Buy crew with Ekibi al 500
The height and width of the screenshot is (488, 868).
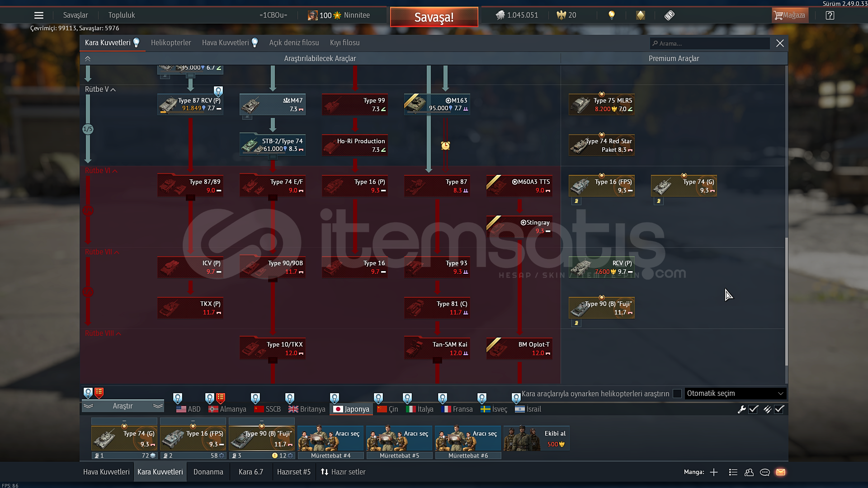[x=537, y=438]
